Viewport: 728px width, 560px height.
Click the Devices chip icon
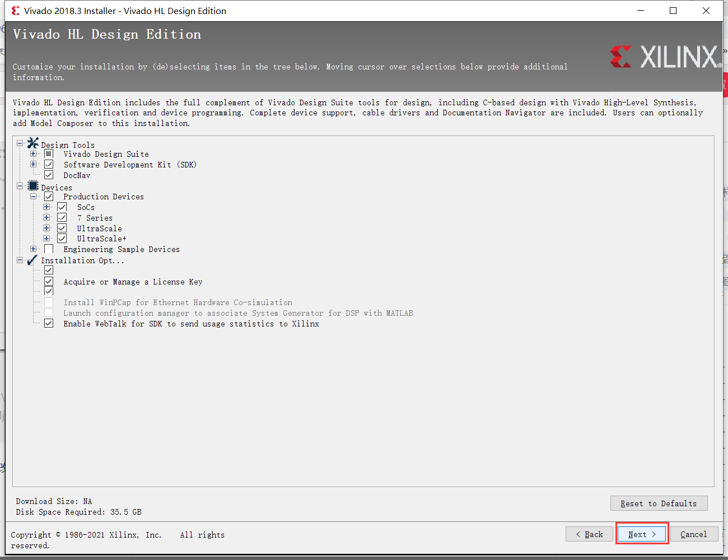point(33,186)
